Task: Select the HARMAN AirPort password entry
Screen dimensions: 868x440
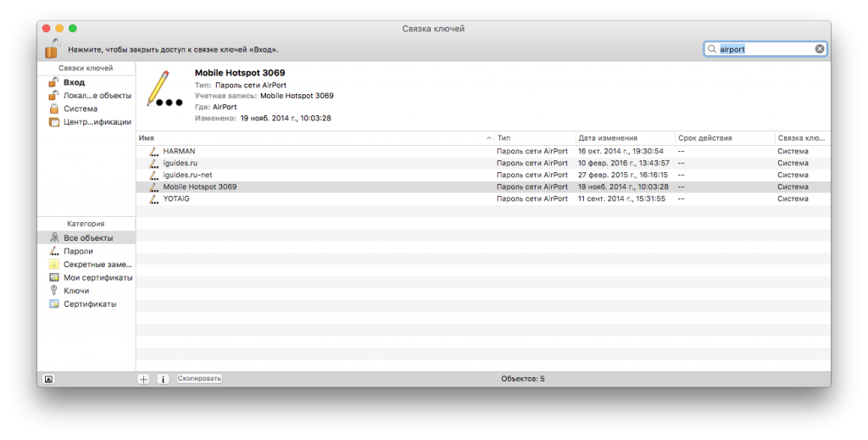Action: click(x=179, y=151)
